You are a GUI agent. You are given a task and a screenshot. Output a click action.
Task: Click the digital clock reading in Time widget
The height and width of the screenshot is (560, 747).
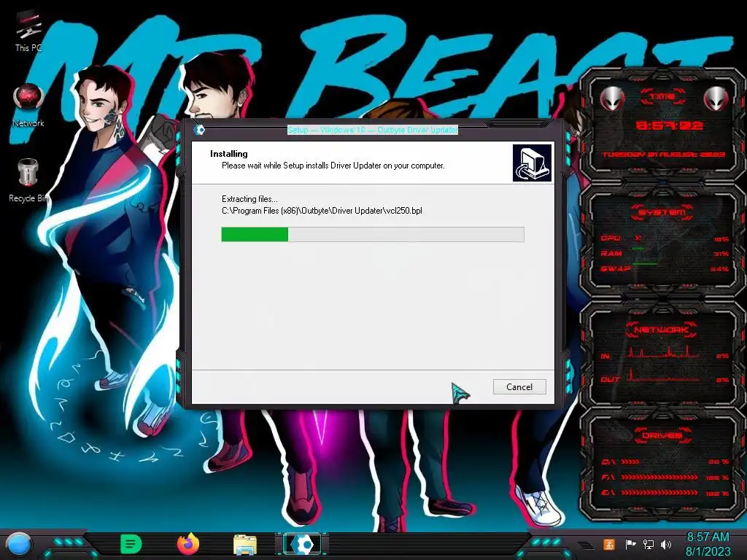point(670,125)
